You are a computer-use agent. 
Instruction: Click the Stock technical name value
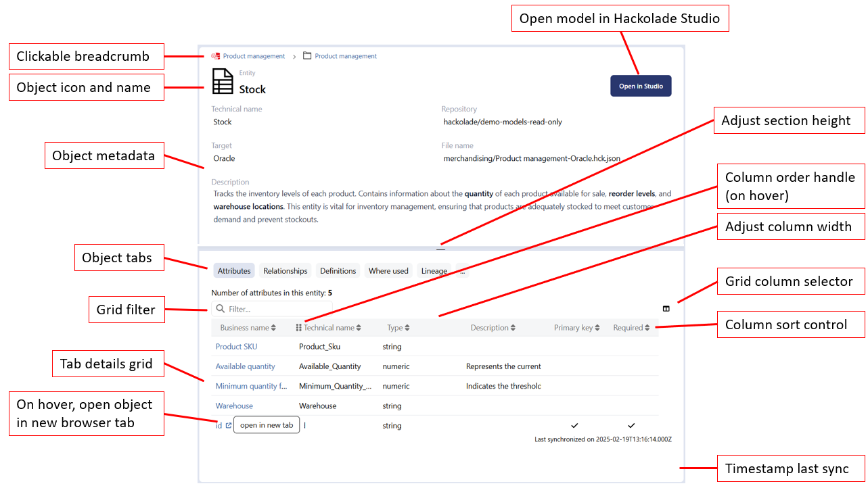coord(222,122)
